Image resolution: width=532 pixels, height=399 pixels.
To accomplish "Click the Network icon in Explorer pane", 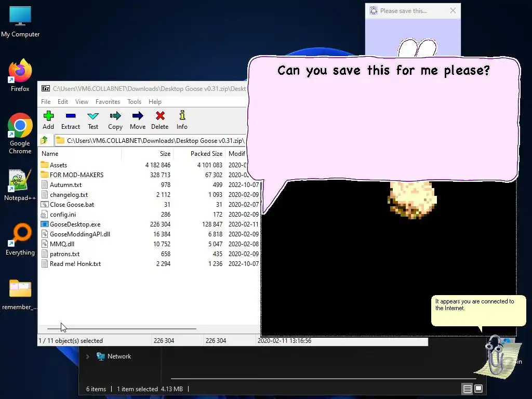I will (x=100, y=356).
